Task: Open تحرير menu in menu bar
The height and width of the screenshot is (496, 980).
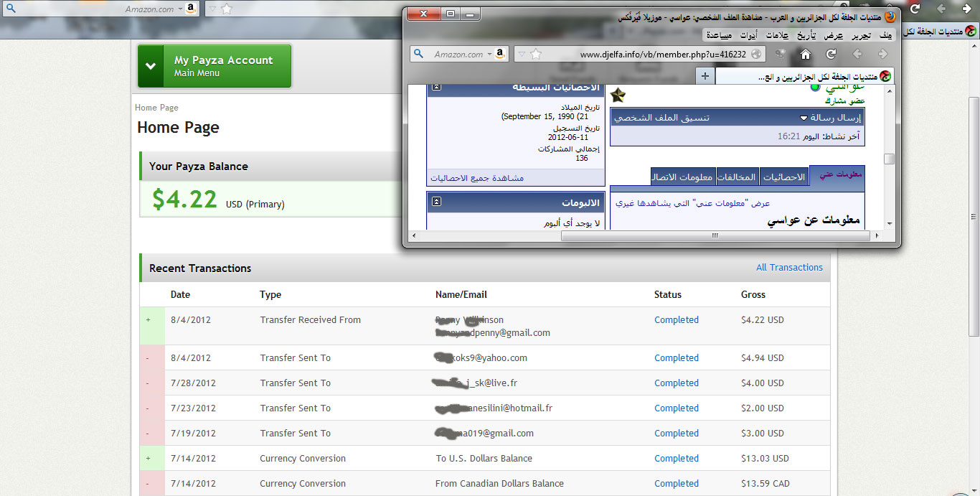Action: click(x=861, y=35)
